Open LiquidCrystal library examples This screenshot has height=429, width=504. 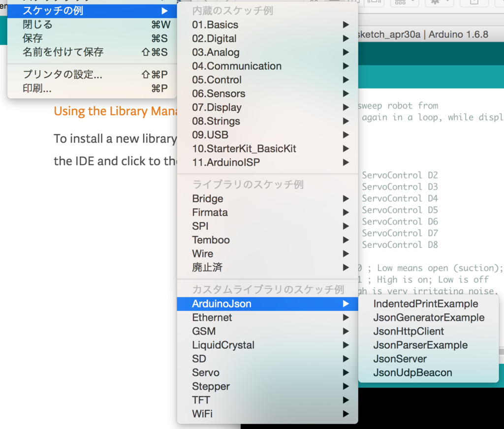pyautogui.click(x=267, y=345)
